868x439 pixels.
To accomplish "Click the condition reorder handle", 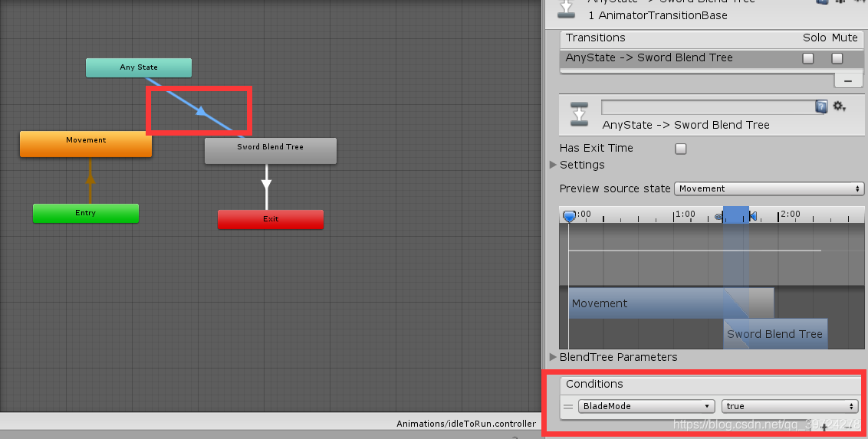I will click(568, 407).
